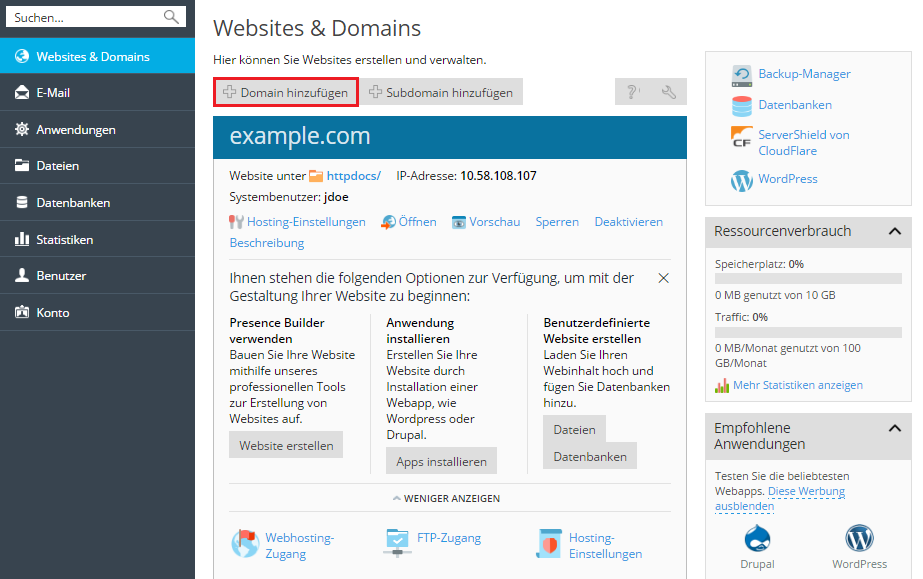Click the Drupal application icon

tap(757, 538)
